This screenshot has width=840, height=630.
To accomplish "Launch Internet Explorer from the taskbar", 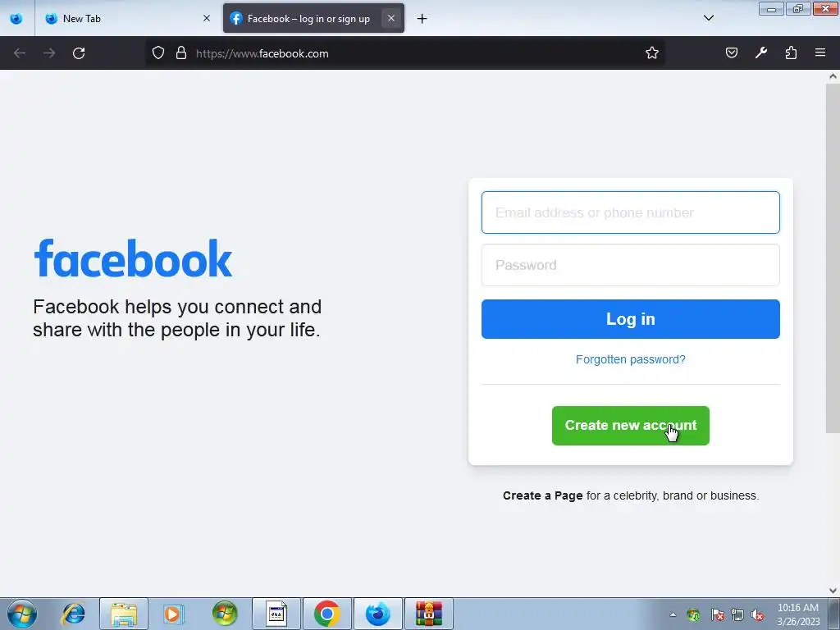I will pyautogui.click(x=73, y=614).
